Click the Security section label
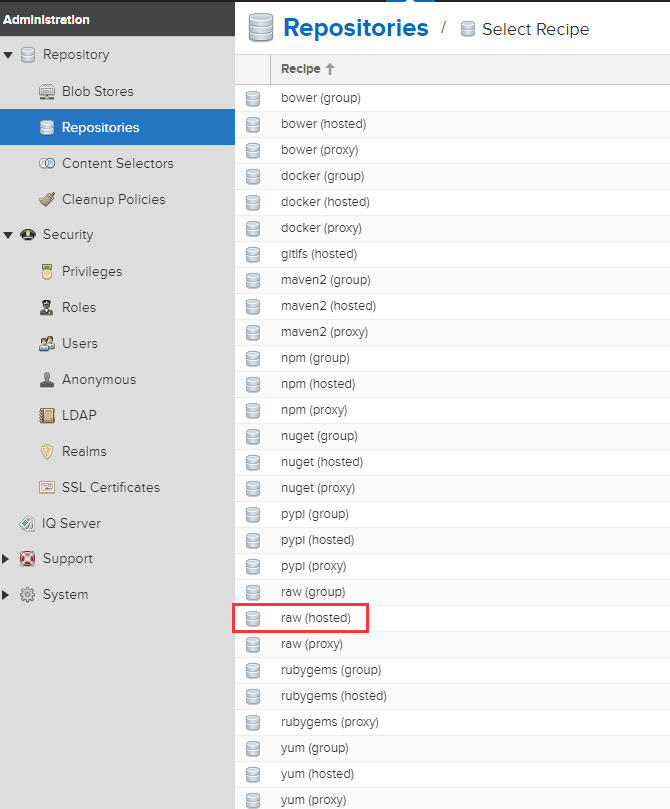This screenshot has height=809, width=670. tap(68, 235)
